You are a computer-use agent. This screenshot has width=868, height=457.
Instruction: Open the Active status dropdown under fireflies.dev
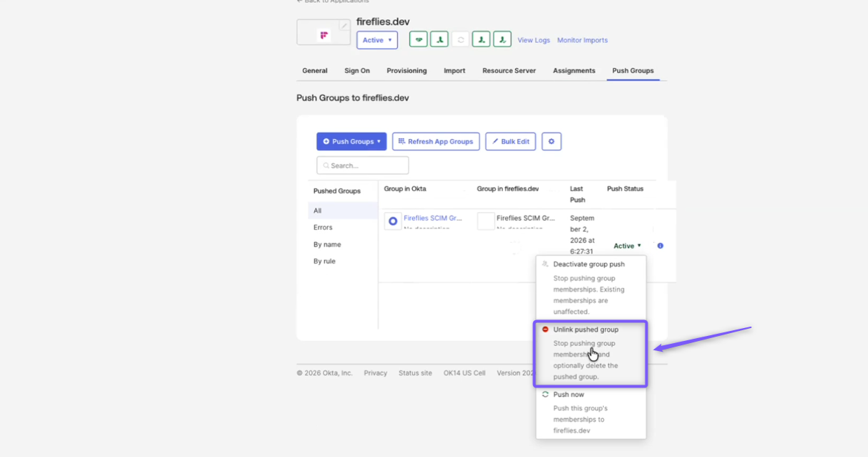(377, 40)
